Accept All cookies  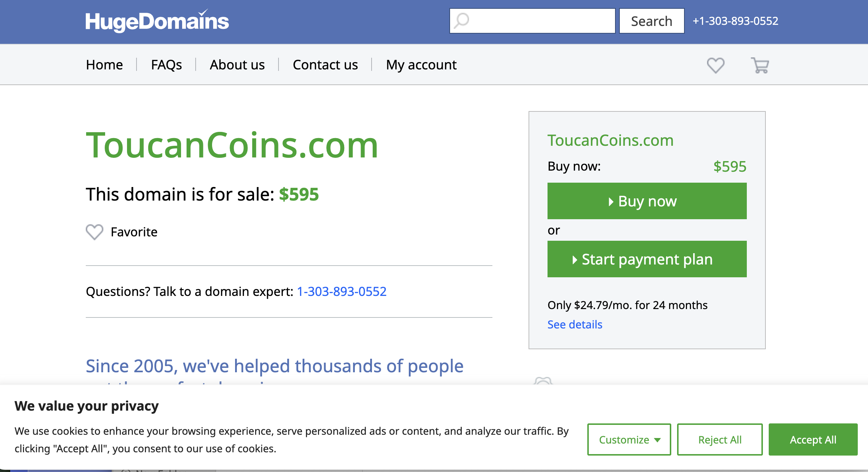[x=813, y=439]
